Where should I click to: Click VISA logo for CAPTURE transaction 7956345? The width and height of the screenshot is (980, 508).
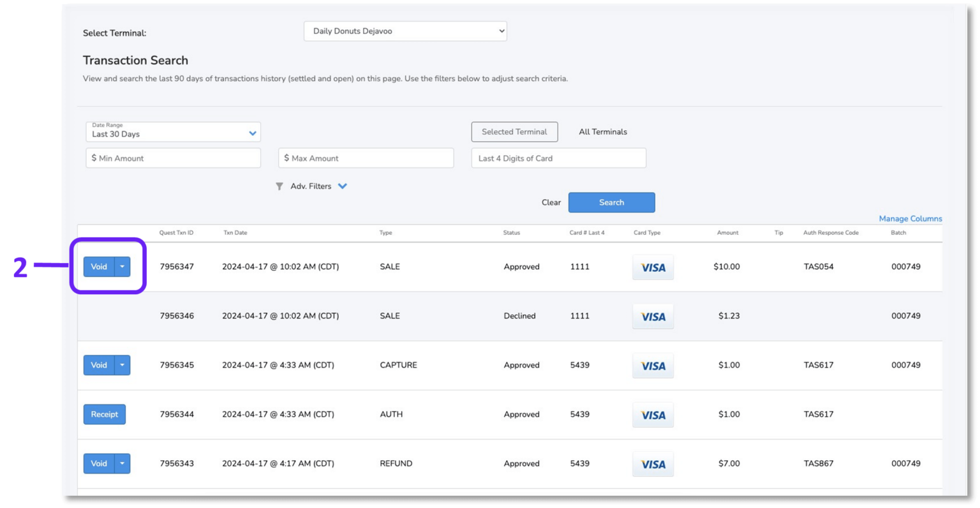[653, 366]
